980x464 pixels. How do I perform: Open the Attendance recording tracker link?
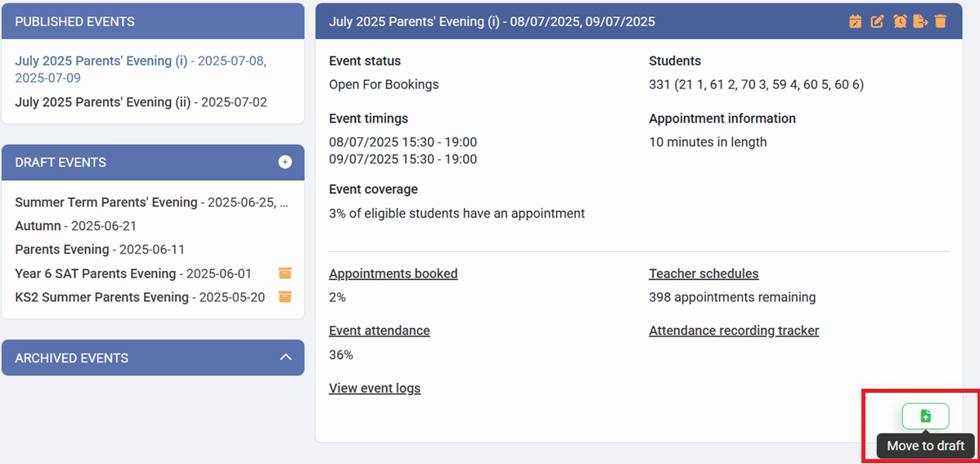tap(734, 331)
